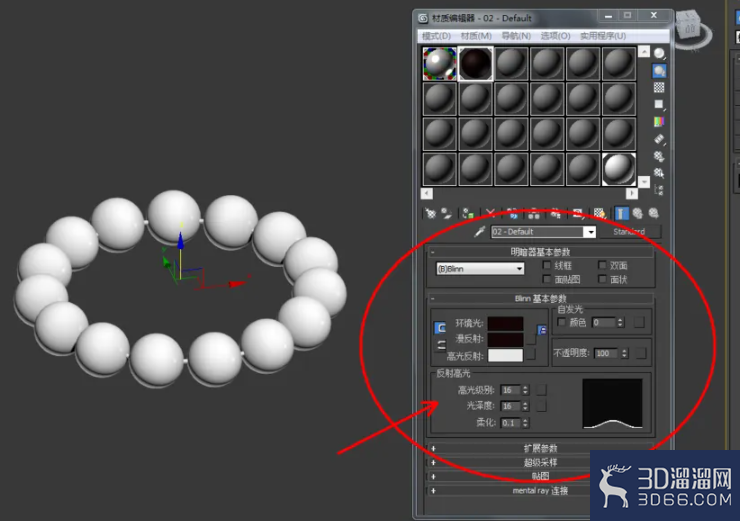The height and width of the screenshot is (521, 740).
Task: Click the map button beside 高光反射
Action: pos(531,354)
